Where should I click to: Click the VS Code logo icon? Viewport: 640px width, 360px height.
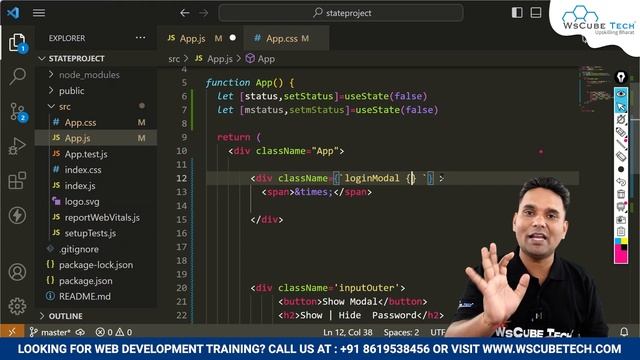[x=13, y=13]
